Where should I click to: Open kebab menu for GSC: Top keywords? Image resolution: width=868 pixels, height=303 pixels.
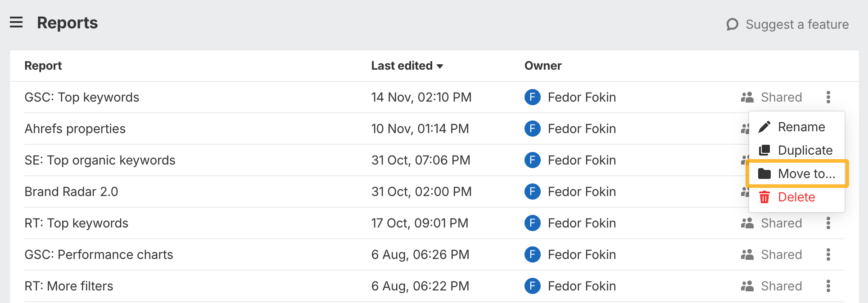pyautogui.click(x=828, y=97)
